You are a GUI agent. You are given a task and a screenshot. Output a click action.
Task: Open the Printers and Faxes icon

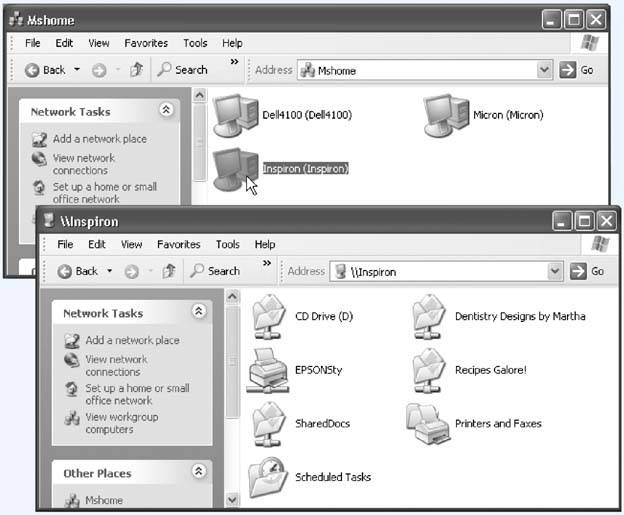pos(428,423)
